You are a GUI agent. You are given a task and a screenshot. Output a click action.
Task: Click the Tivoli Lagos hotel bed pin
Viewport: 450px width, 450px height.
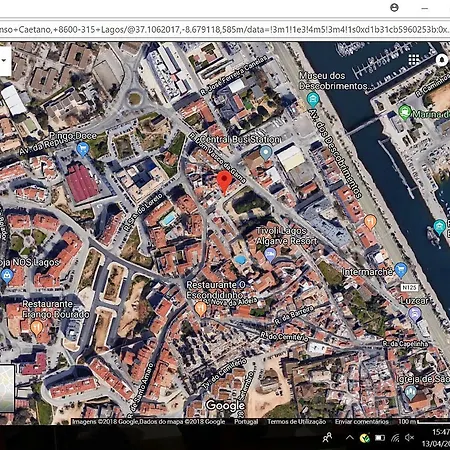pyautogui.click(x=270, y=255)
